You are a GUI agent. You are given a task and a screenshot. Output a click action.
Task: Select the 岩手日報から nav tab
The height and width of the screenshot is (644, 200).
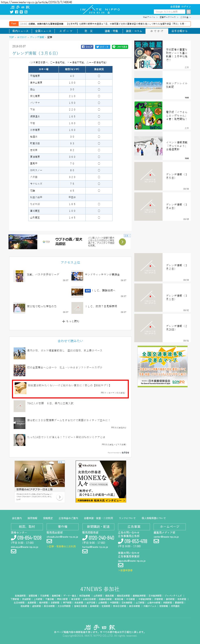pos(179,31)
